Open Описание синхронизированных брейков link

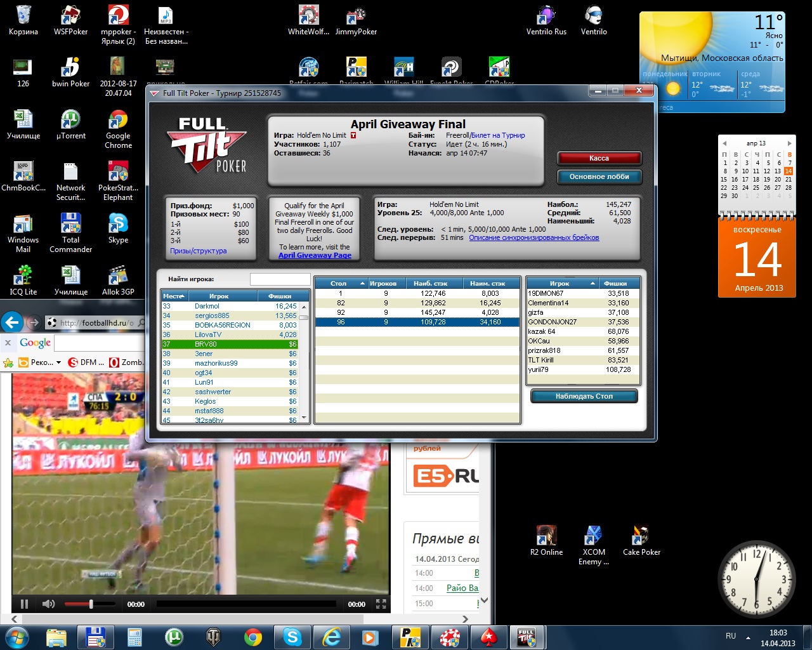click(534, 237)
